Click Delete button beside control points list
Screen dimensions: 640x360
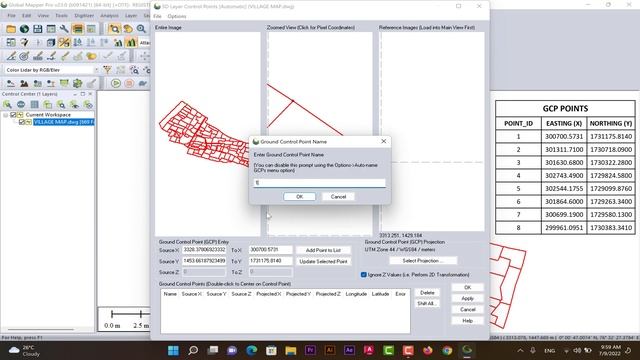click(x=427, y=293)
